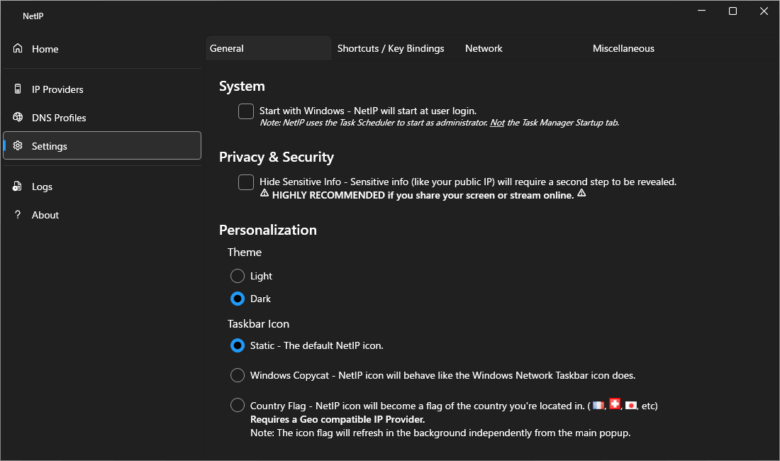Click the About question mark icon

click(x=18, y=215)
